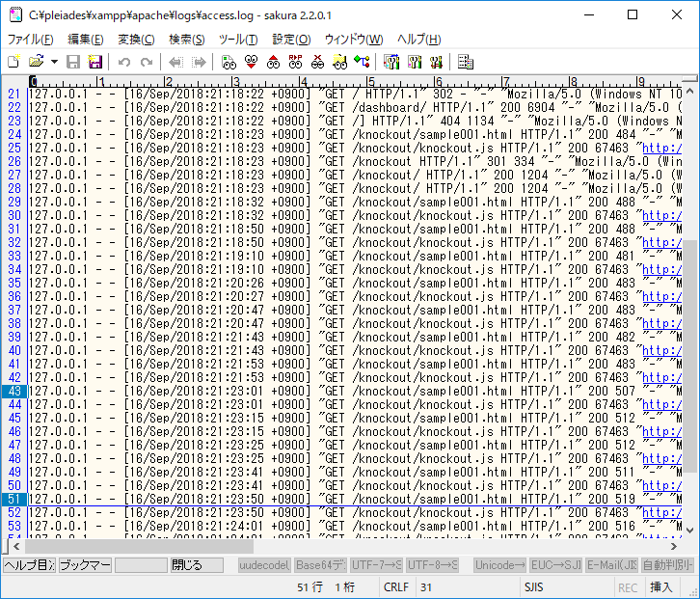Open Grep search folder binoculars icon
The image size is (700, 599).
[x=339, y=62]
